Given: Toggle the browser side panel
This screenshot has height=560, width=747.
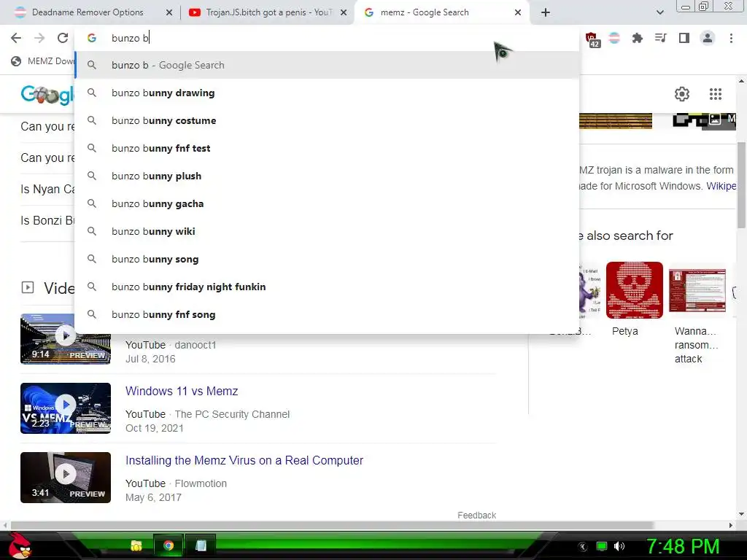Looking at the screenshot, I should coord(684,38).
